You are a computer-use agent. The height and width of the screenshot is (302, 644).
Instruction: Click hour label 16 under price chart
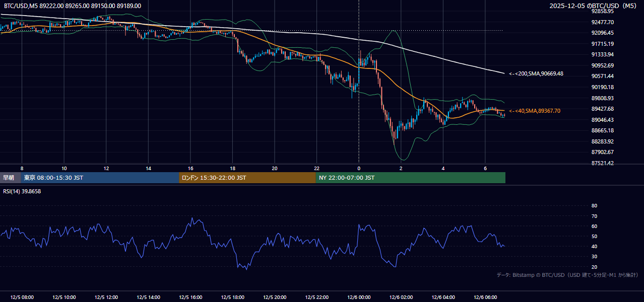coord(190,168)
